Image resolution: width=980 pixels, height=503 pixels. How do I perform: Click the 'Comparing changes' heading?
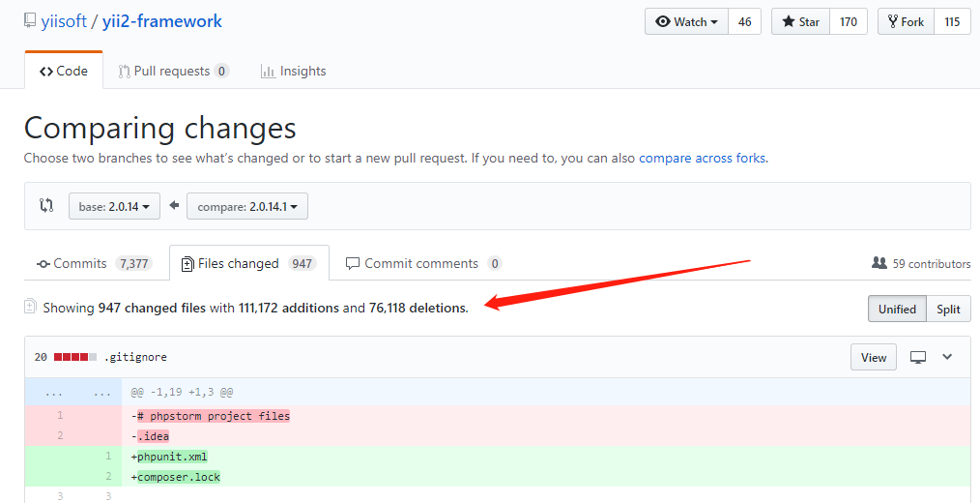click(160, 129)
